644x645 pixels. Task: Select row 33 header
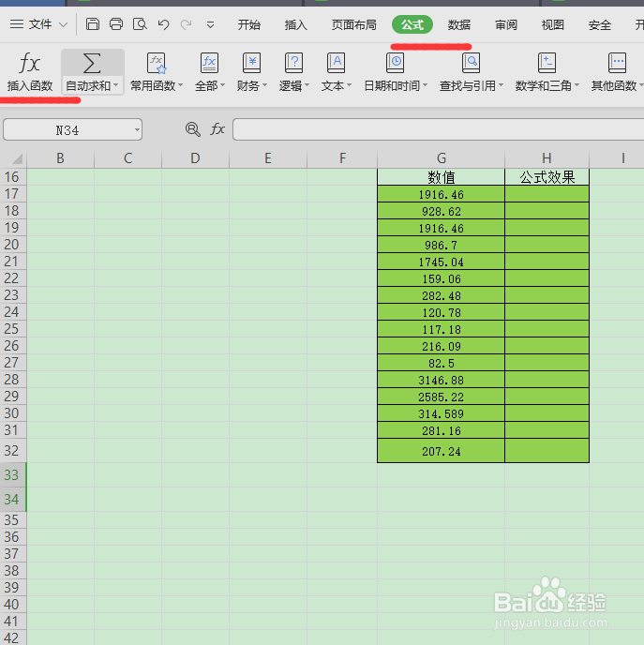[12, 475]
